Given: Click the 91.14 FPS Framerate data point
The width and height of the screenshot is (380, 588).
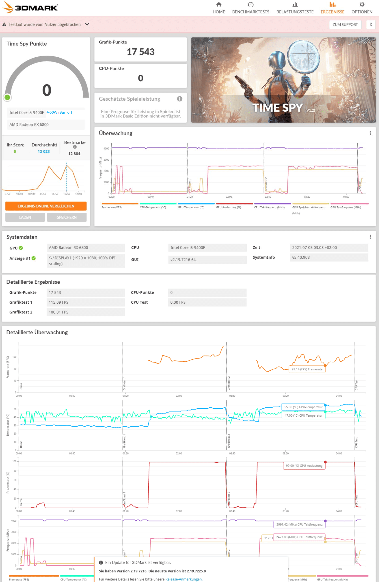Looking at the screenshot, I should coord(326,365).
